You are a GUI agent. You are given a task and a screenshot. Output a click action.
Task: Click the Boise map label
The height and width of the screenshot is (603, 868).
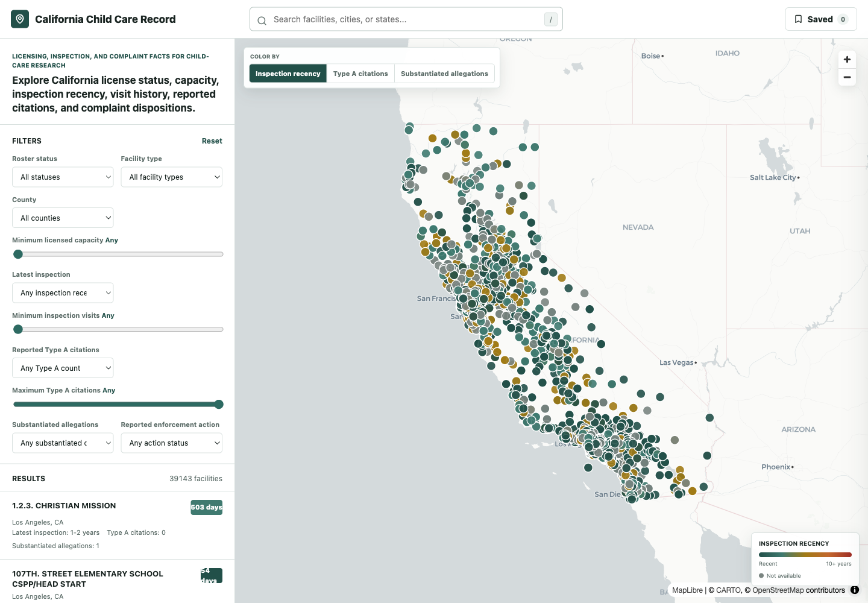click(x=650, y=55)
